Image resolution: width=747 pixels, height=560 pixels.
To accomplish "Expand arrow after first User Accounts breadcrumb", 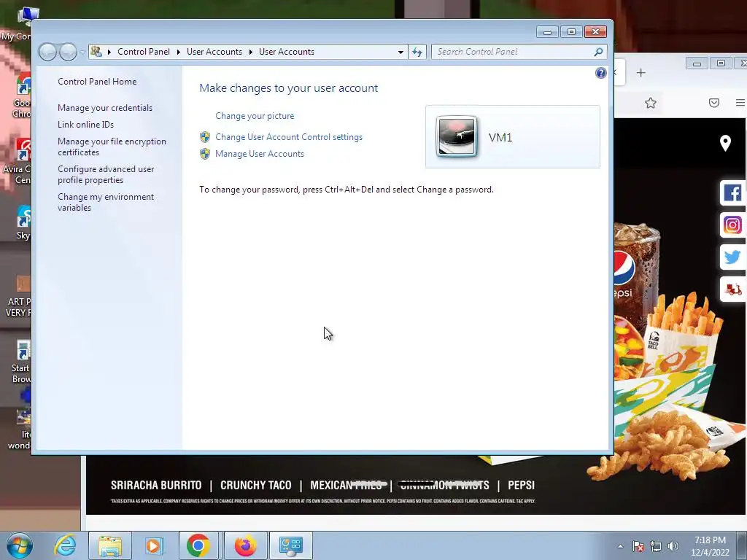I will (251, 52).
